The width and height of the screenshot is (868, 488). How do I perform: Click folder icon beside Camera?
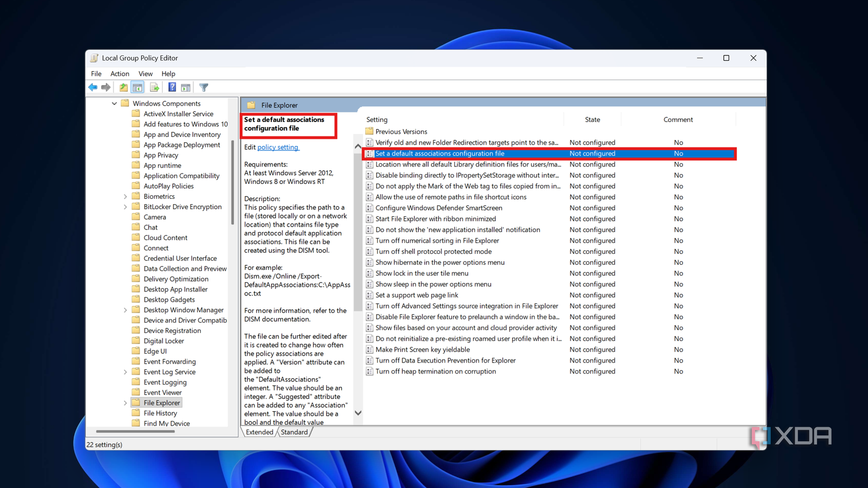[x=136, y=217]
